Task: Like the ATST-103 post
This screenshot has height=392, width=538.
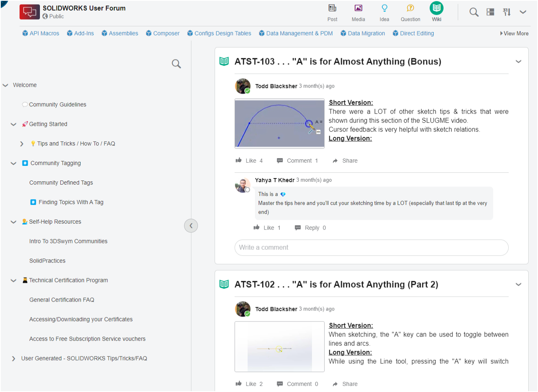Action: pos(249,161)
